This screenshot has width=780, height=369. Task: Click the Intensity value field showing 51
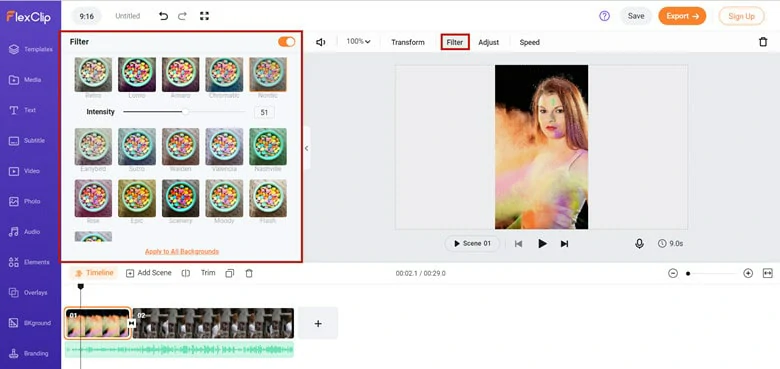[264, 112]
